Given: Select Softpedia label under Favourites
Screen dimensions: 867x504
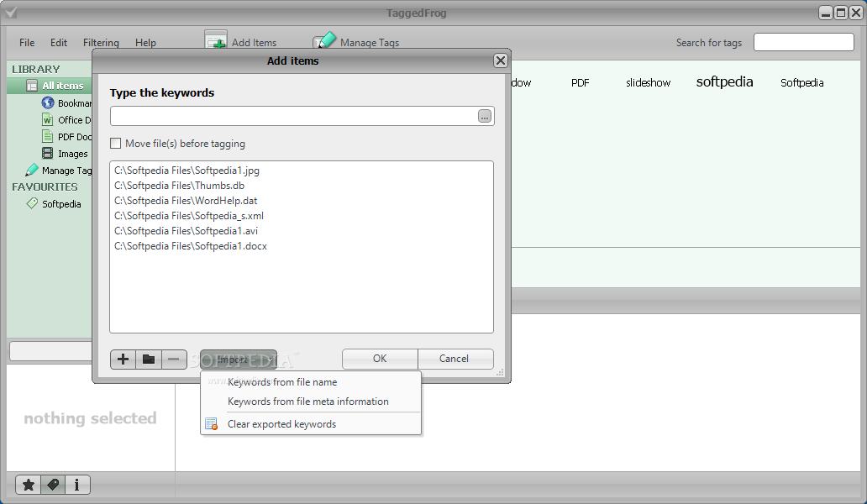Looking at the screenshot, I should pyautogui.click(x=61, y=204).
